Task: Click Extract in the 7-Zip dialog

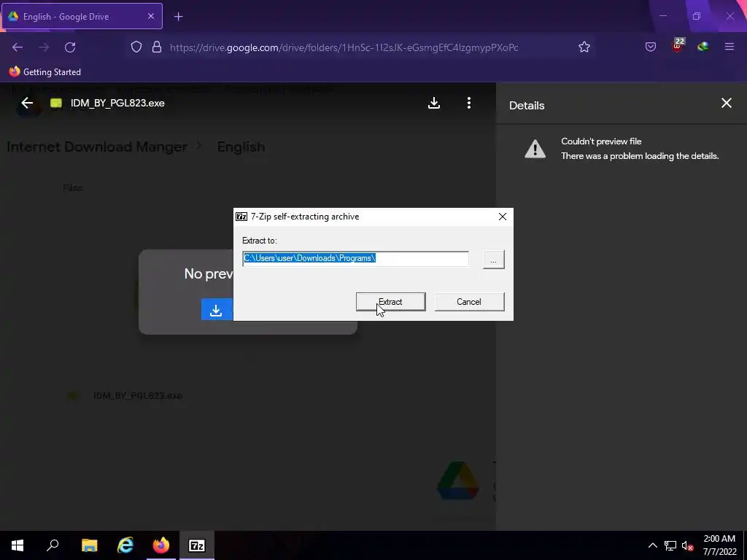Action: tap(391, 302)
